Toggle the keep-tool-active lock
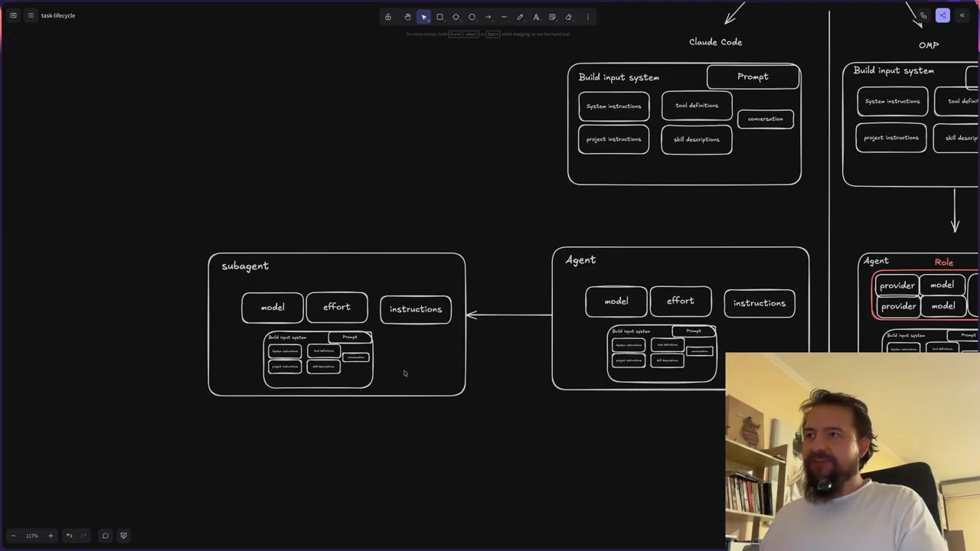 (388, 17)
